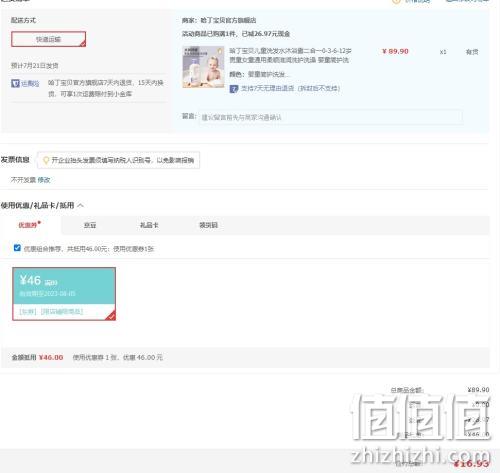Uncheck the 优惠组合推荐 checkbox
Screen dimensions: 500x473
click(17, 248)
